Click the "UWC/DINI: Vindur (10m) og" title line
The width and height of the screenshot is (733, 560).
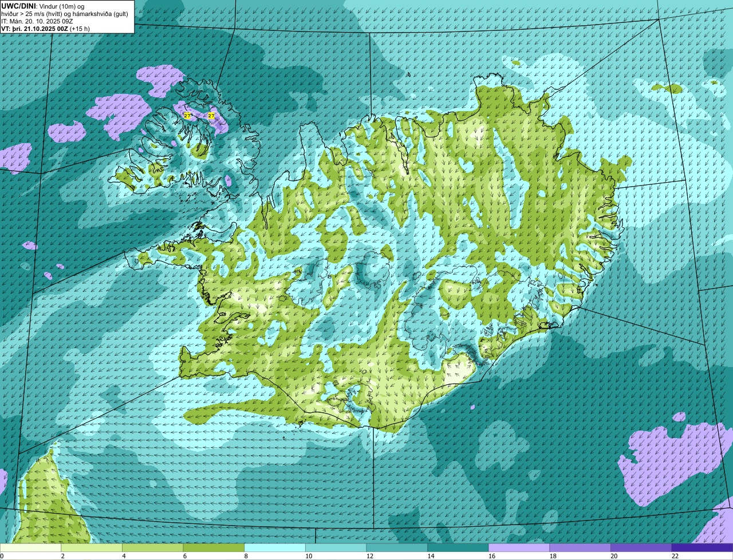[x=43, y=6]
